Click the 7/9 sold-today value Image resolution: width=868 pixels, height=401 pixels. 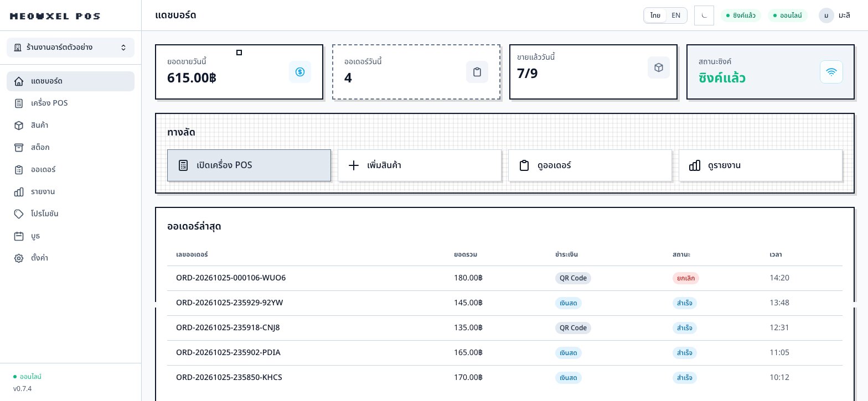pos(527,74)
